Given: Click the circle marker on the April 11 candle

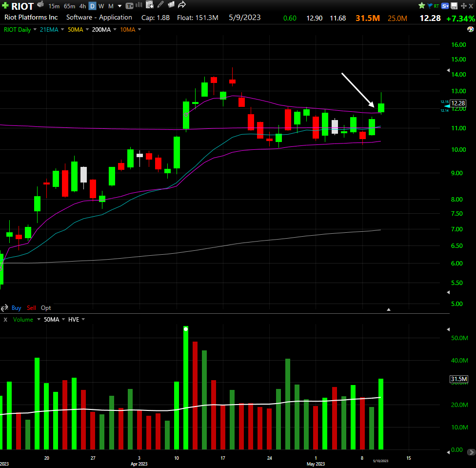Looking at the screenshot, I should point(186,115).
